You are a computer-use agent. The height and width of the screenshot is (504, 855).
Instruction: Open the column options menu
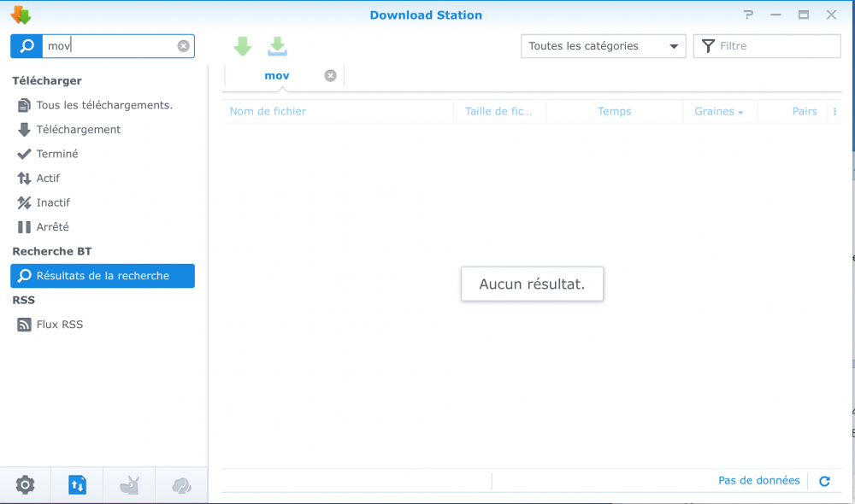click(834, 111)
